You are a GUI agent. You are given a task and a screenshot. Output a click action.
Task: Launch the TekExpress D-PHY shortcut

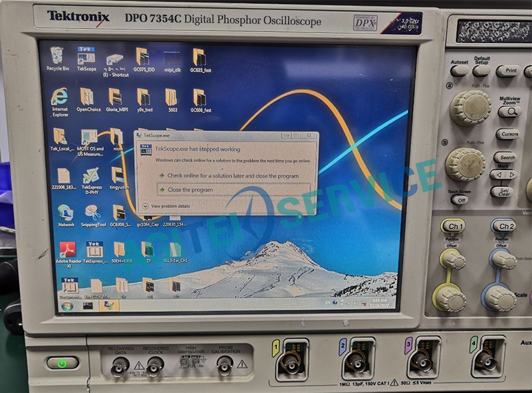pyautogui.click(x=92, y=181)
